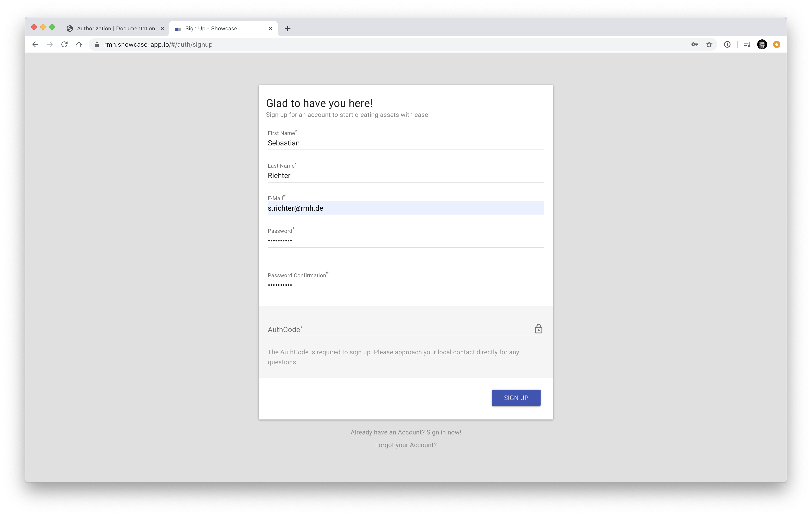The width and height of the screenshot is (812, 516).
Task: Select the Sign Up - Showcase tab
Action: coord(223,29)
